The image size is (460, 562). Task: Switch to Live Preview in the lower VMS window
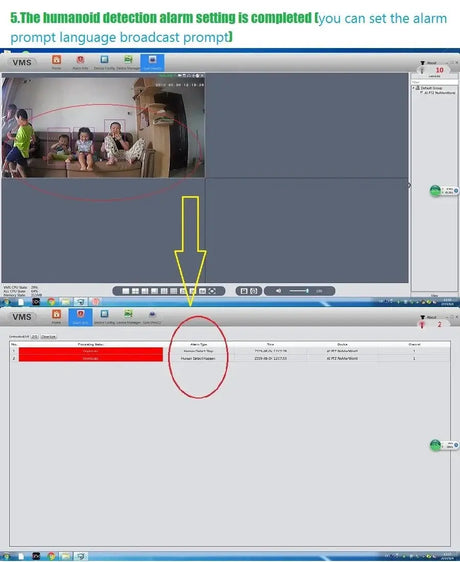point(152,317)
